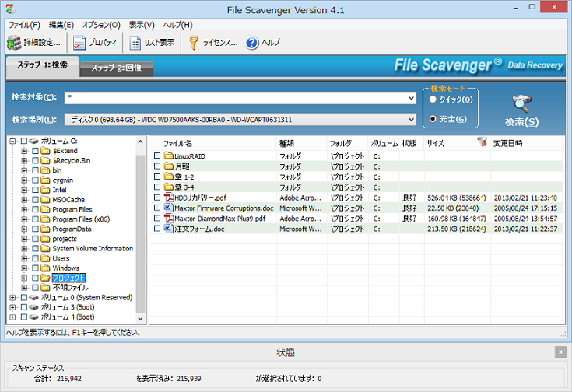Click the LinuxRAID folder icon
The width and height of the screenshot is (572, 392).
click(168, 156)
